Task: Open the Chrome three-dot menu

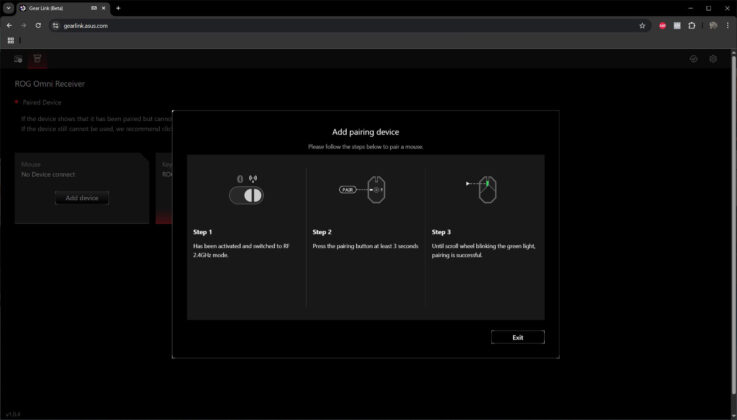Action: [727, 26]
